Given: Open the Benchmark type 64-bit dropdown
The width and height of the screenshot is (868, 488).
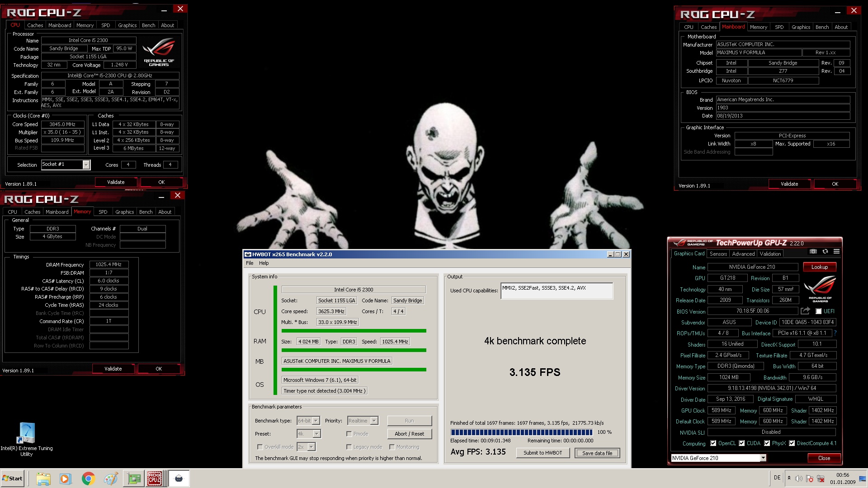Looking at the screenshot, I should coord(316,421).
